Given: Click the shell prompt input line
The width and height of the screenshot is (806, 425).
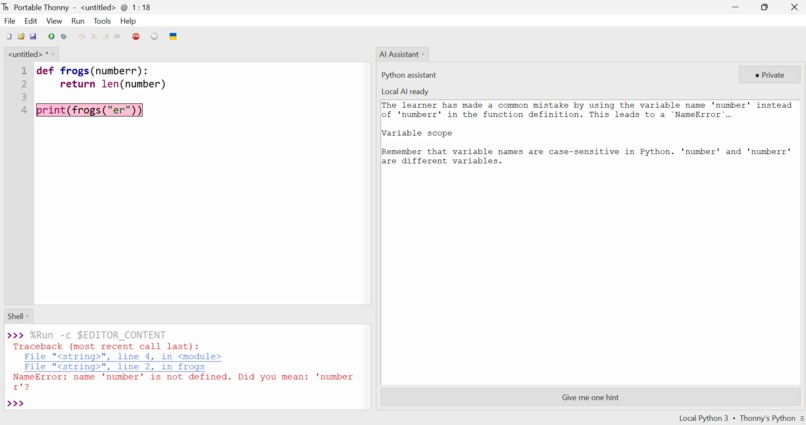Looking at the screenshot, I should 188,403.
